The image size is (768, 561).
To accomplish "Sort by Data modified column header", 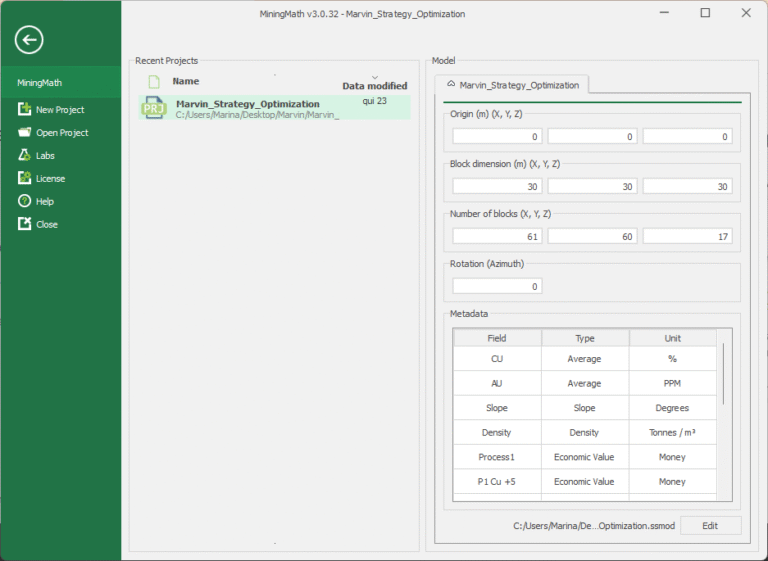I will point(375,86).
